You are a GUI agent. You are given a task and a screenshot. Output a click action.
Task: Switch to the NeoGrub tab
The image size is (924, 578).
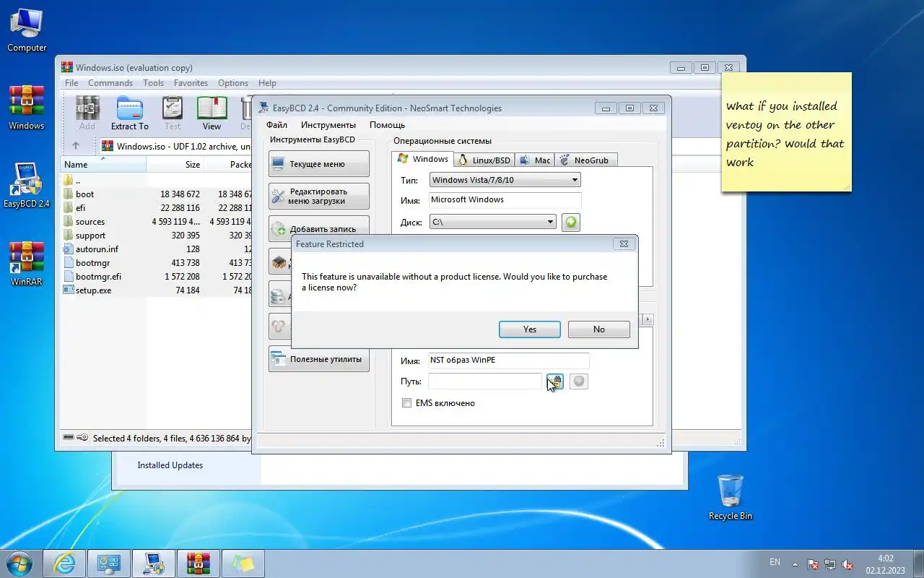coord(585,160)
